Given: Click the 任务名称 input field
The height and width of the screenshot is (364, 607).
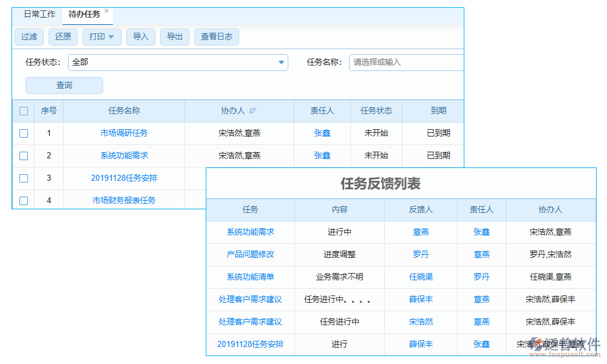Looking at the screenshot, I should (405, 62).
